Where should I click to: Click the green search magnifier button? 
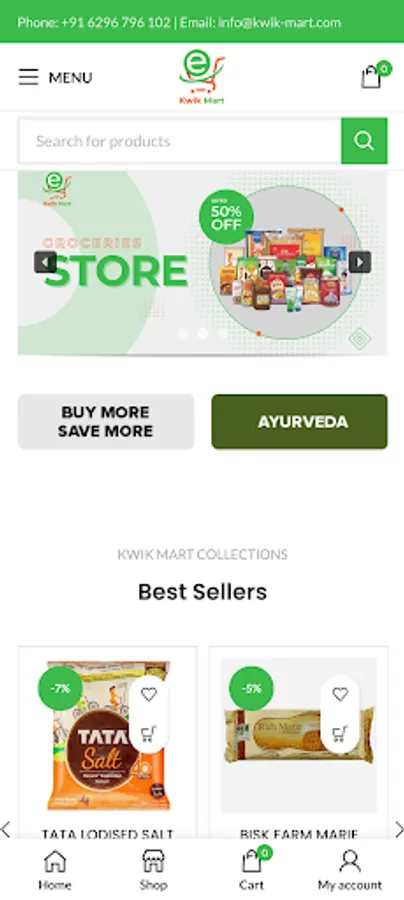364,141
